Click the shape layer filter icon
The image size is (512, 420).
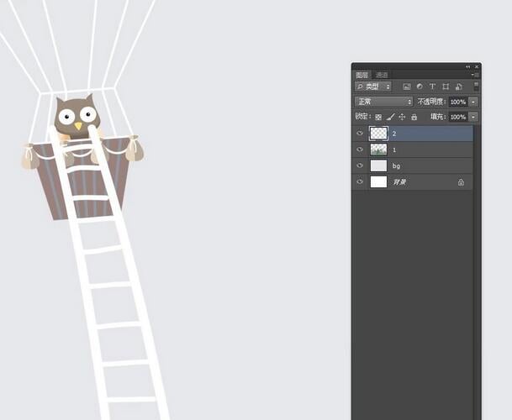pyautogui.click(x=445, y=87)
